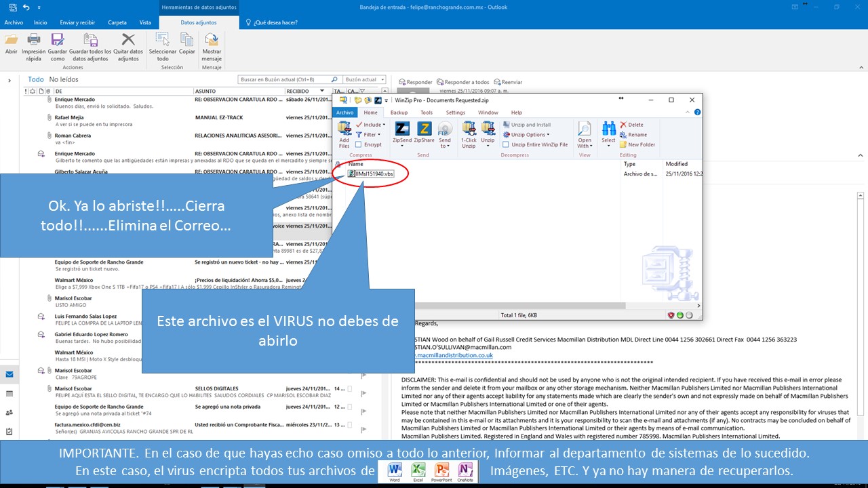Click the ZipSend icon in WinZip
Image resolution: width=868 pixels, height=488 pixels.
pos(402,129)
